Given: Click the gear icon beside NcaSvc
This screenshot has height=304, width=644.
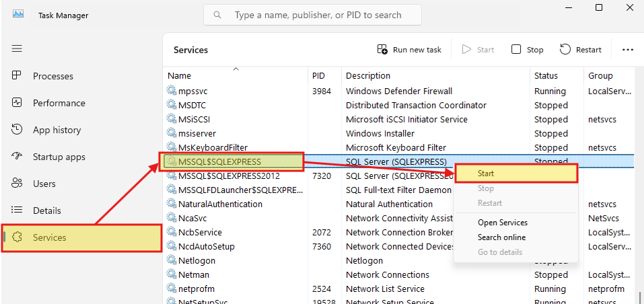Looking at the screenshot, I should 171,218.
